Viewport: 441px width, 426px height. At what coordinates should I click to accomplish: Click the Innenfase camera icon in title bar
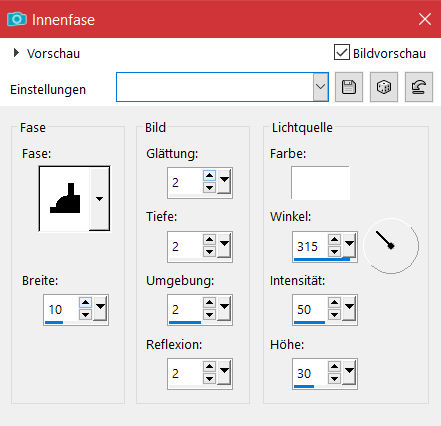pos(17,19)
